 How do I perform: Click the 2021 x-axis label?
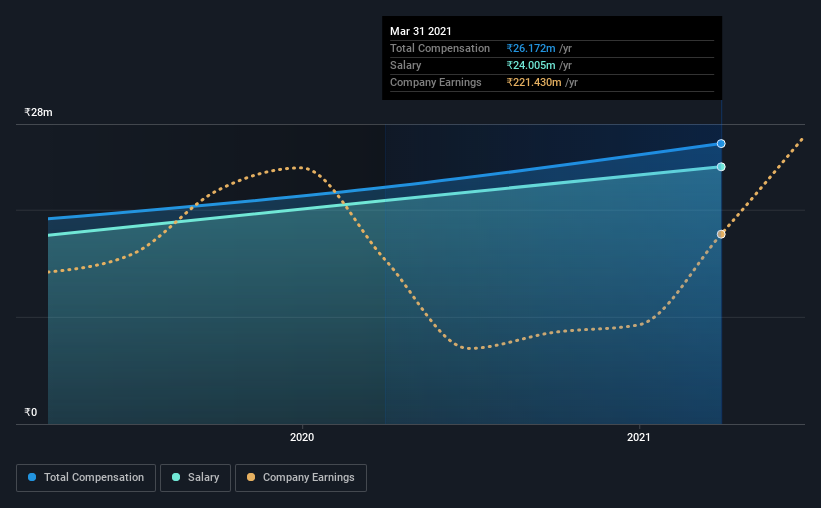point(639,437)
